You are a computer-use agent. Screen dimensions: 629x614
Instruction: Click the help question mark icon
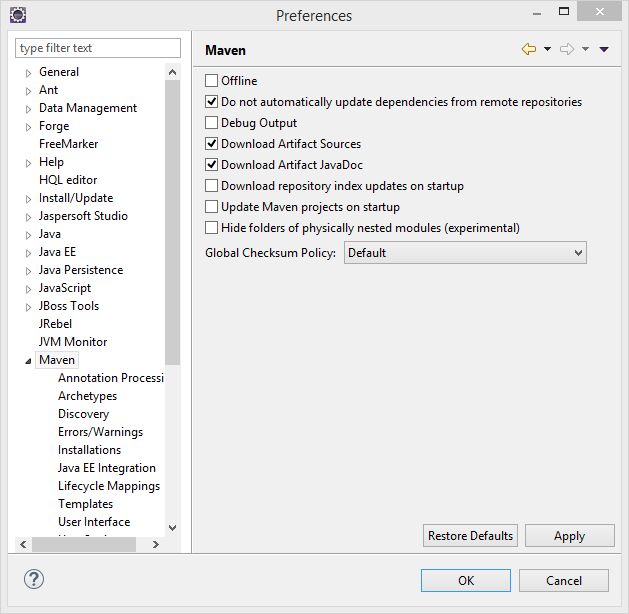[34, 579]
